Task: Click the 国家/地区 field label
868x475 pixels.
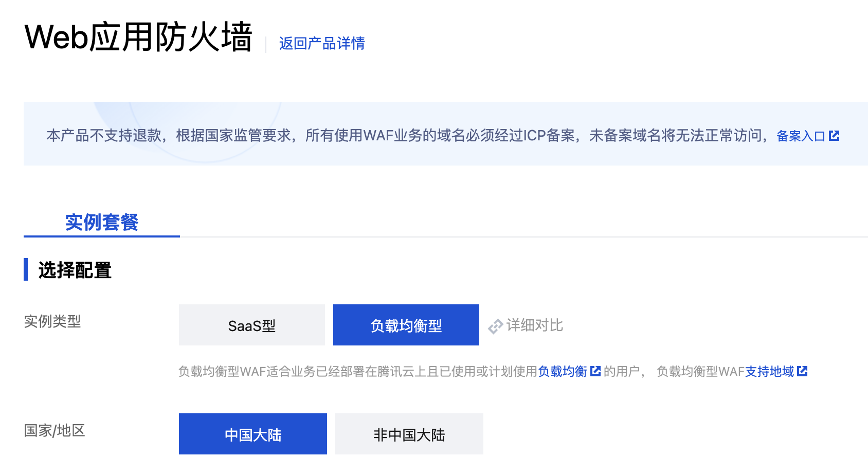Action: (55, 430)
